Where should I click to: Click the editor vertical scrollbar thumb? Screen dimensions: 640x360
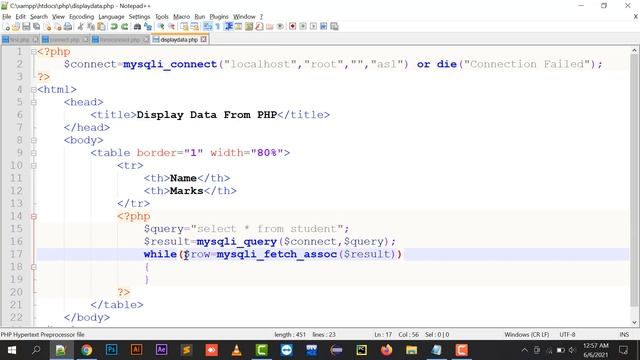tap(634, 180)
